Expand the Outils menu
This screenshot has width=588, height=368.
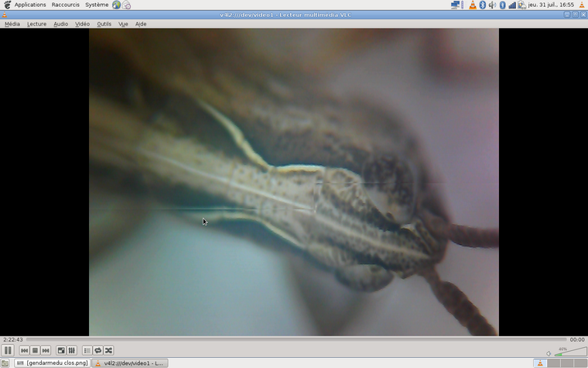coord(104,24)
